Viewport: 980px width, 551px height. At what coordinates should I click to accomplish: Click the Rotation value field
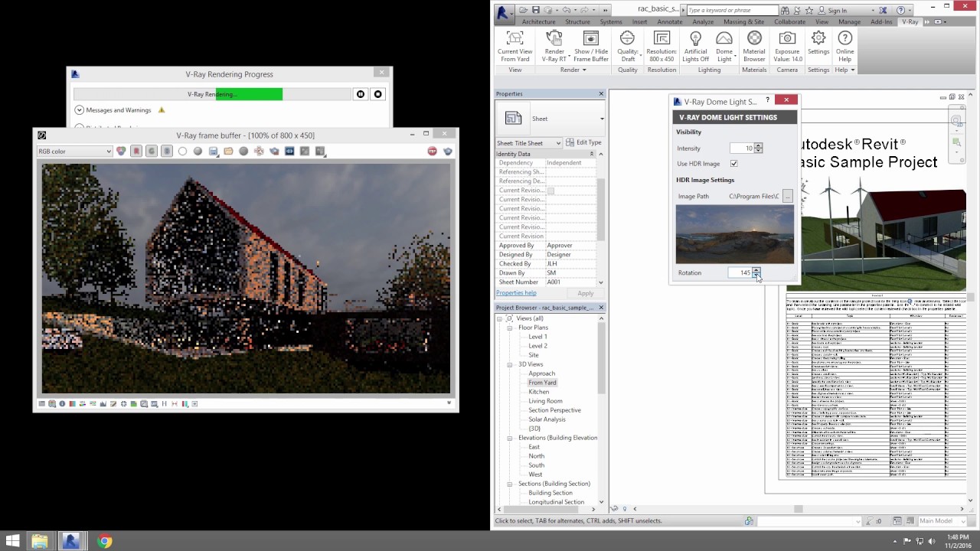pos(740,272)
